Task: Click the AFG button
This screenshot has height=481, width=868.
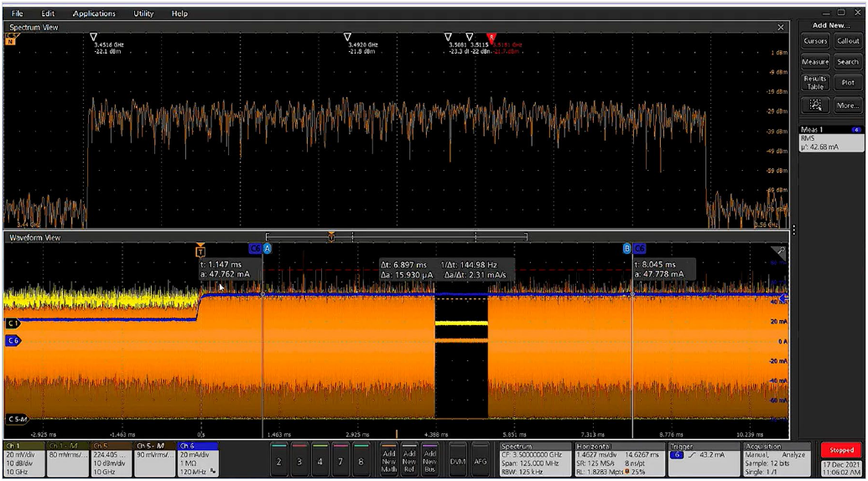Action: pyautogui.click(x=481, y=461)
